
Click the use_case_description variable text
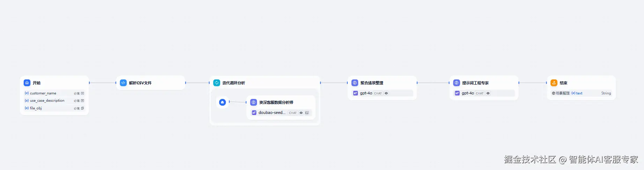pyautogui.click(x=47, y=101)
